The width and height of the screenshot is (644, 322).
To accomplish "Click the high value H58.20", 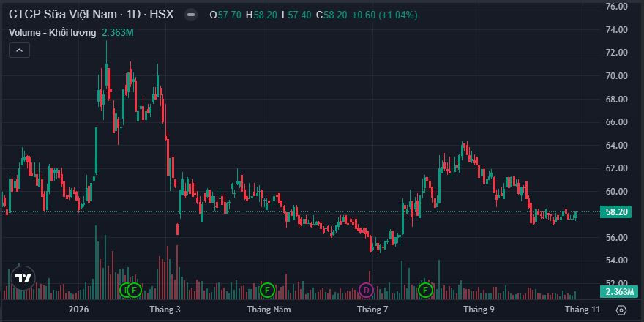I will pos(261,15).
